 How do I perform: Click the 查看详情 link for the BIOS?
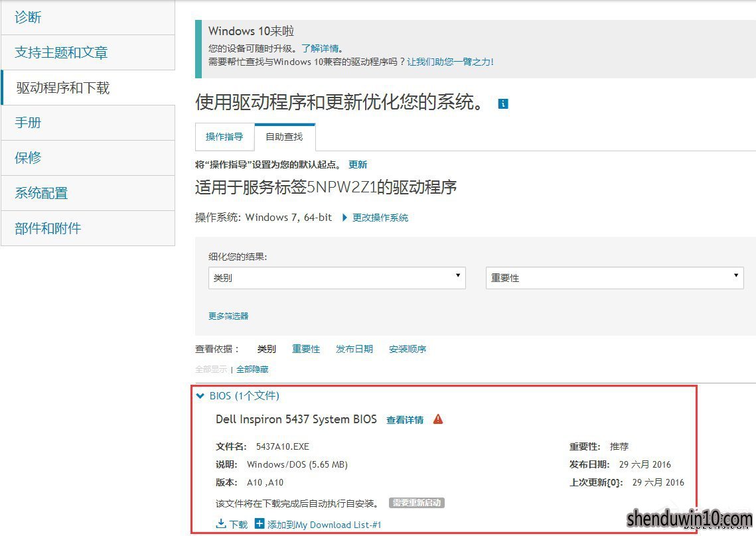point(405,420)
